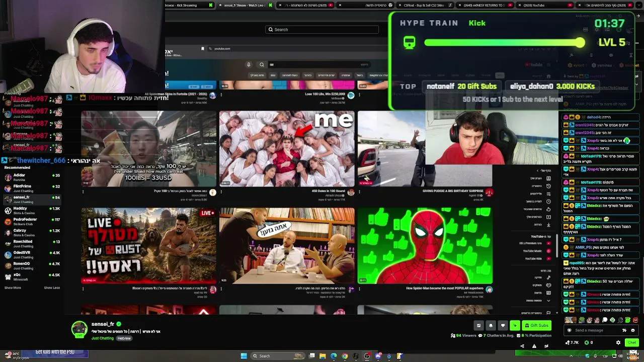
Task: Click the 7.7K channel points balance
Action: tap(572, 342)
